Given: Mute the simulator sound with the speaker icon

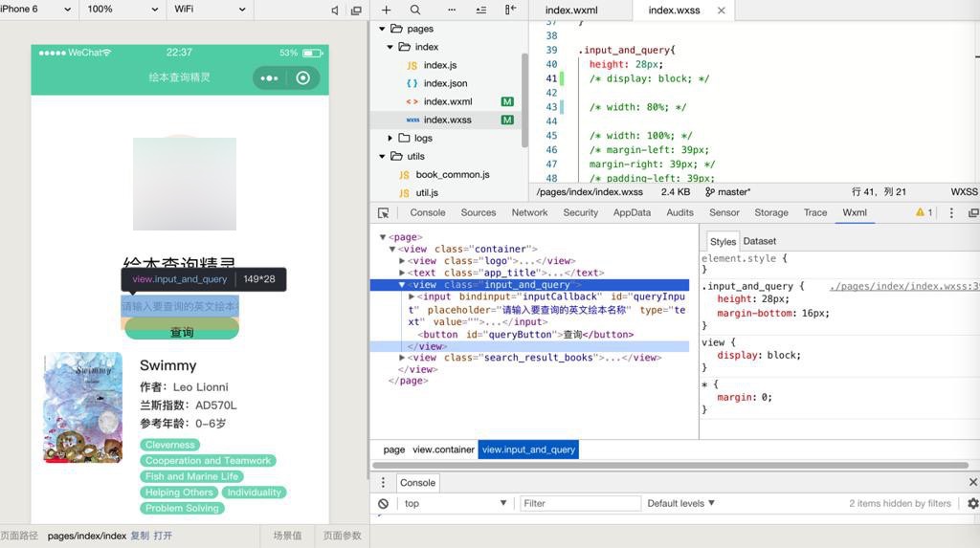Looking at the screenshot, I should point(335,10).
